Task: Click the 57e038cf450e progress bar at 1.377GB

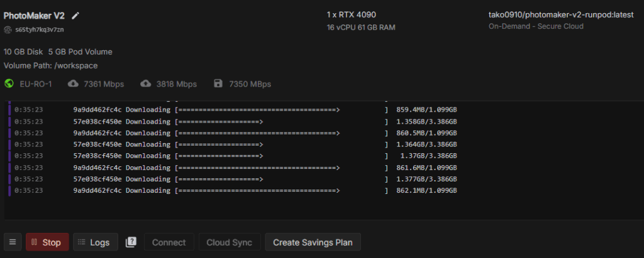Action: (281, 180)
